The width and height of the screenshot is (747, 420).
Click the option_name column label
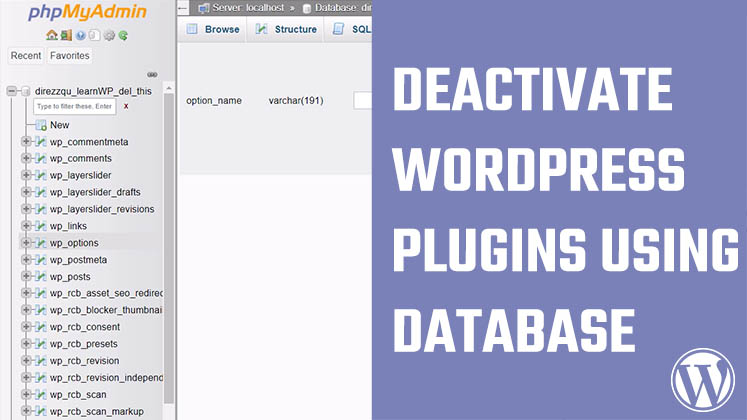point(214,100)
